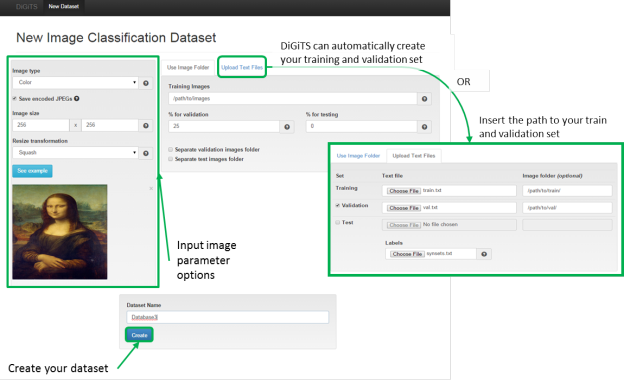The image size is (624, 383).
Task: Choose File for Test text file
Action: [404, 225]
